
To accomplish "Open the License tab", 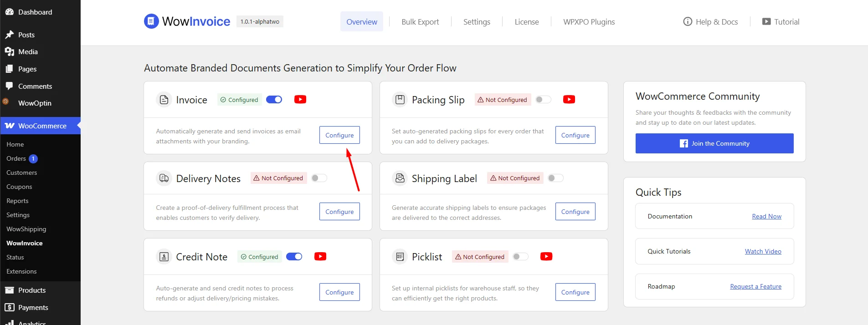I will [x=527, y=22].
